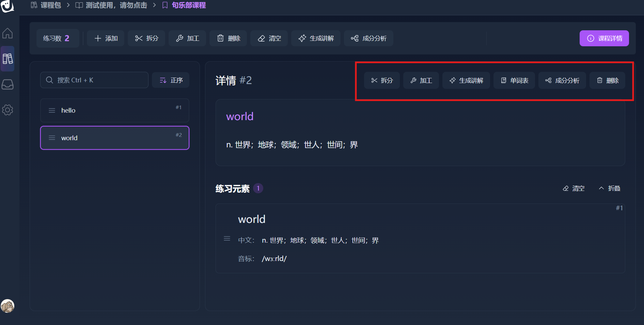Toggle the 正序 sort order button
644x325 pixels.
point(171,80)
